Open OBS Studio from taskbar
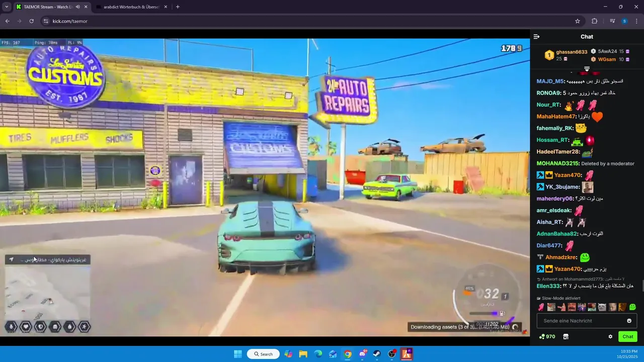Screen dimensions: 644x362 392,354
